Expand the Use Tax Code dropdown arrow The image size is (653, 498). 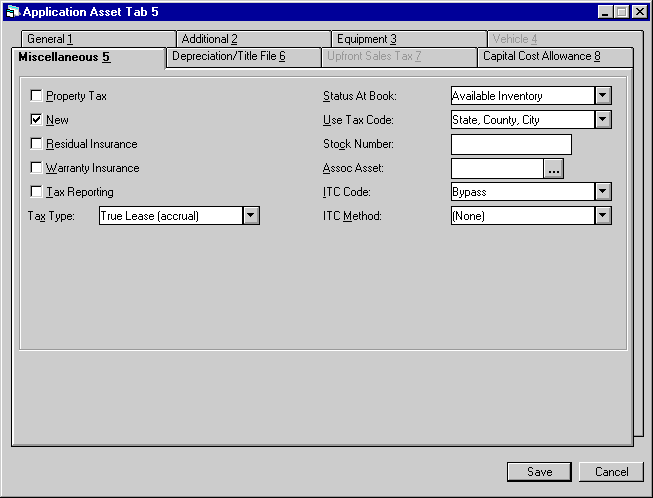click(x=603, y=120)
